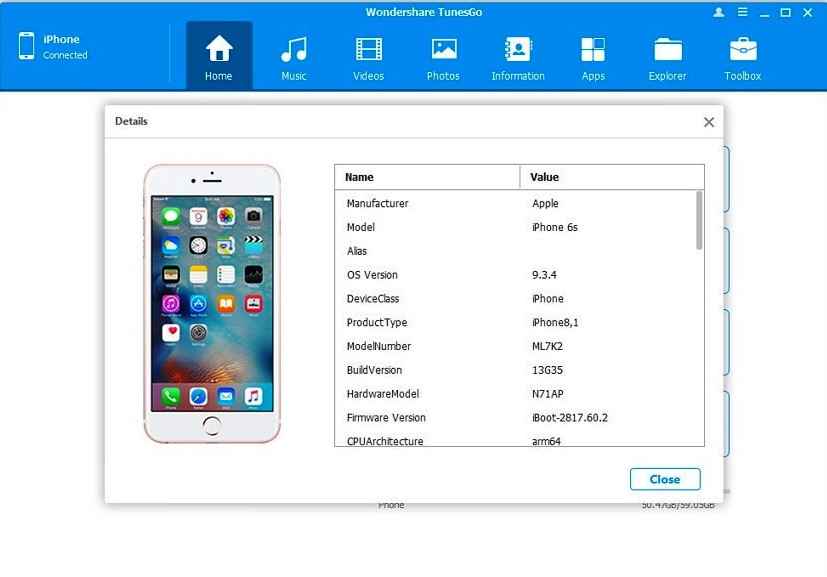Select the HardwareModel row label
The image size is (827, 577).
click(x=383, y=393)
